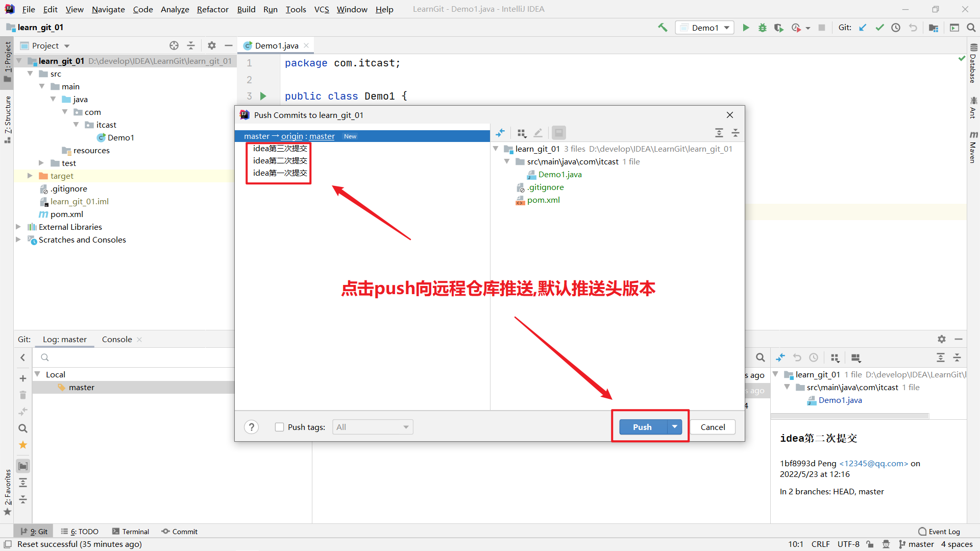
Task: Click UTF-8 encoding in status bar
Action: tap(848, 544)
